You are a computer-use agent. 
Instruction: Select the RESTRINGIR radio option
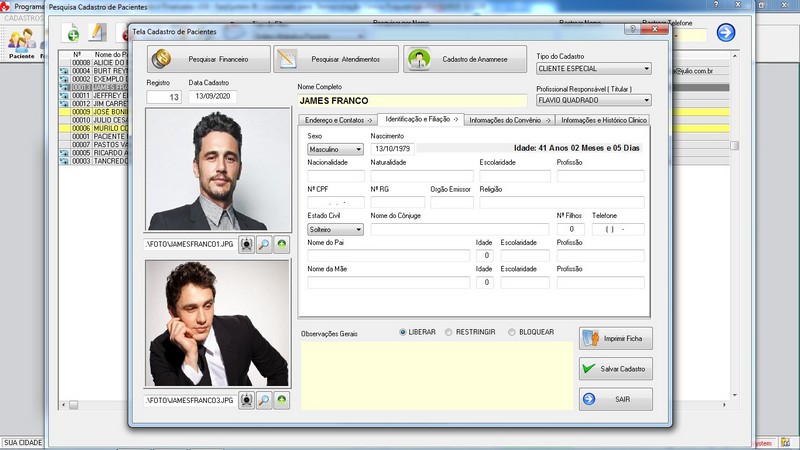tap(448, 332)
